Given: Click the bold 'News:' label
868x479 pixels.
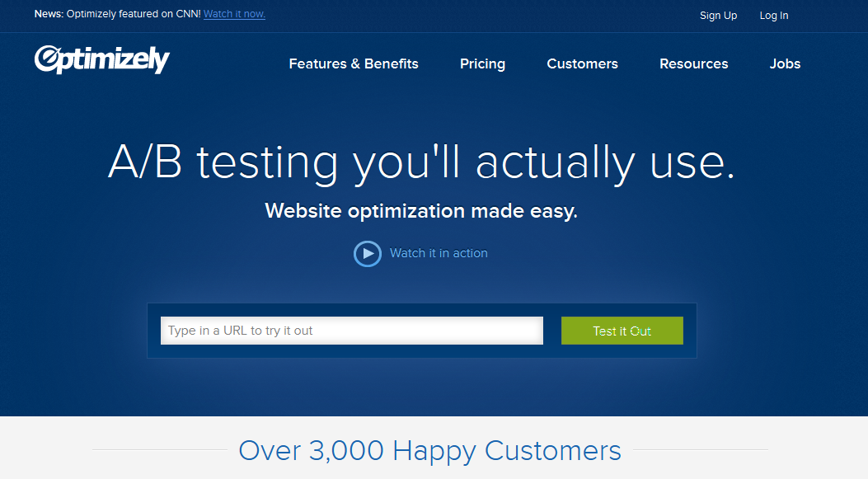Looking at the screenshot, I should click(x=49, y=14).
